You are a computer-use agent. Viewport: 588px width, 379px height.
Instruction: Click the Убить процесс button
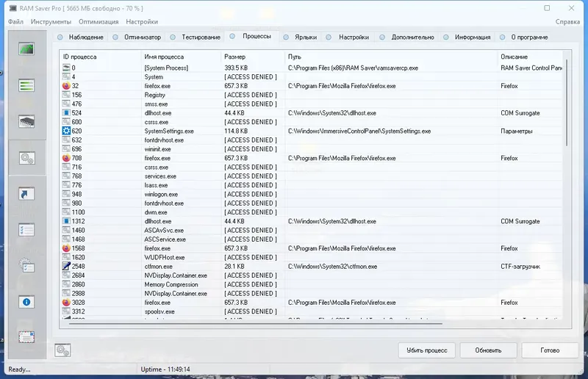(427, 350)
